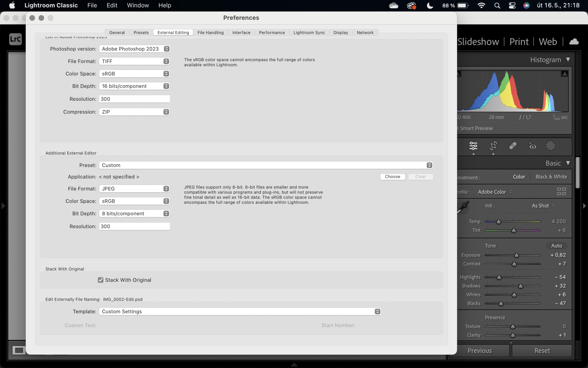Screen dimensions: 588x368
Task: Open Custom Settings Template dropdown
Action: (240, 311)
